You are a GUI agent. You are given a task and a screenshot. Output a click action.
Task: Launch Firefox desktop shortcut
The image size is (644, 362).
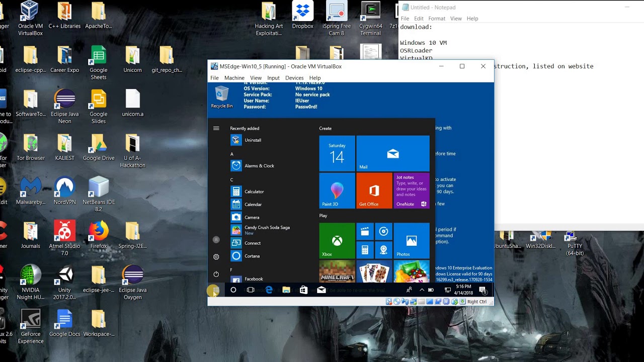point(99,235)
